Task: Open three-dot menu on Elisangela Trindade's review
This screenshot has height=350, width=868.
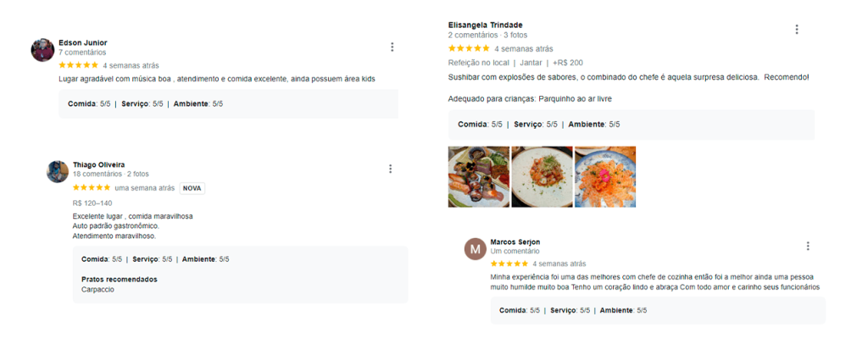Action: pos(797,30)
